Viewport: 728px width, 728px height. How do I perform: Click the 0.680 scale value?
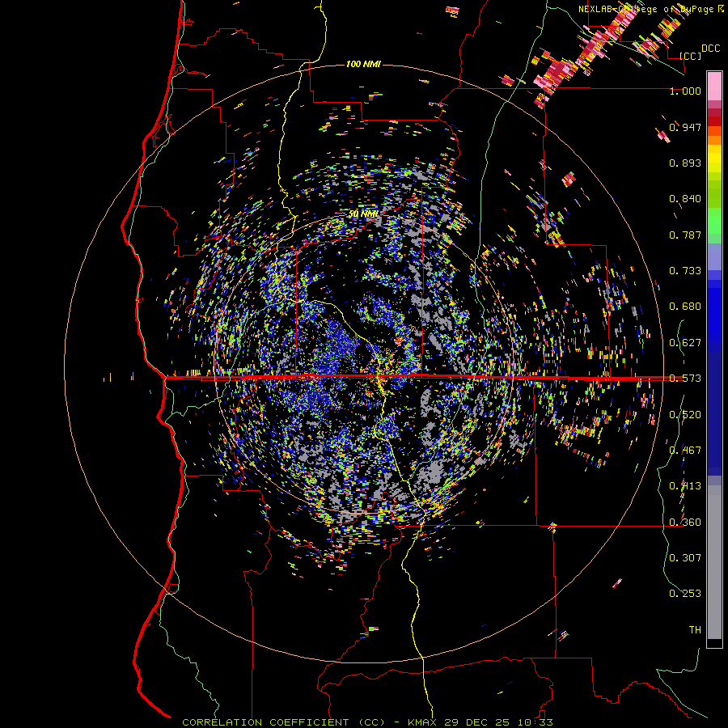click(685, 307)
